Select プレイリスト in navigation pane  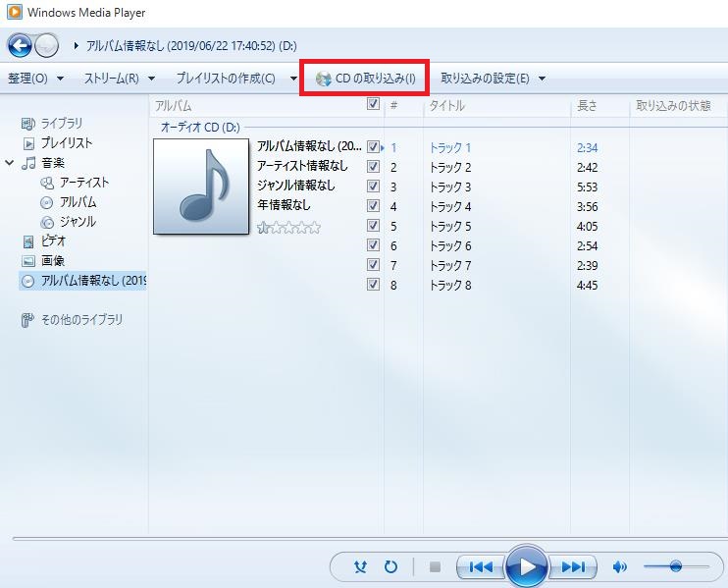pyautogui.click(x=67, y=143)
